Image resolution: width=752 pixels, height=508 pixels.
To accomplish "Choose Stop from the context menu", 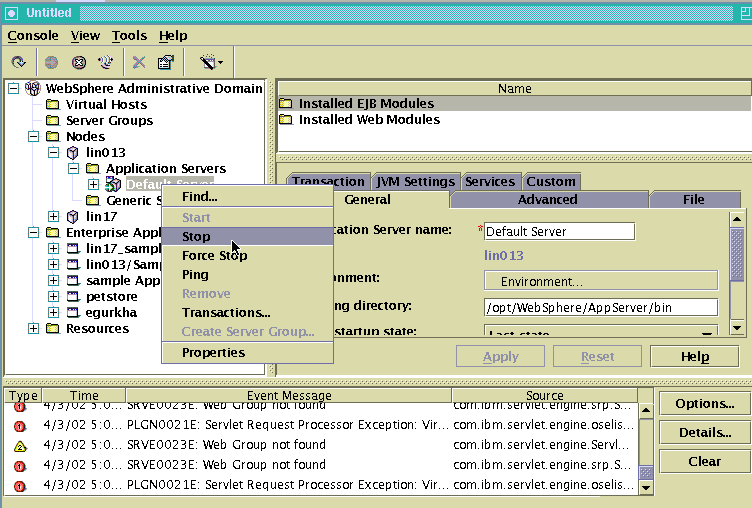I will pyautogui.click(x=247, y=236).
